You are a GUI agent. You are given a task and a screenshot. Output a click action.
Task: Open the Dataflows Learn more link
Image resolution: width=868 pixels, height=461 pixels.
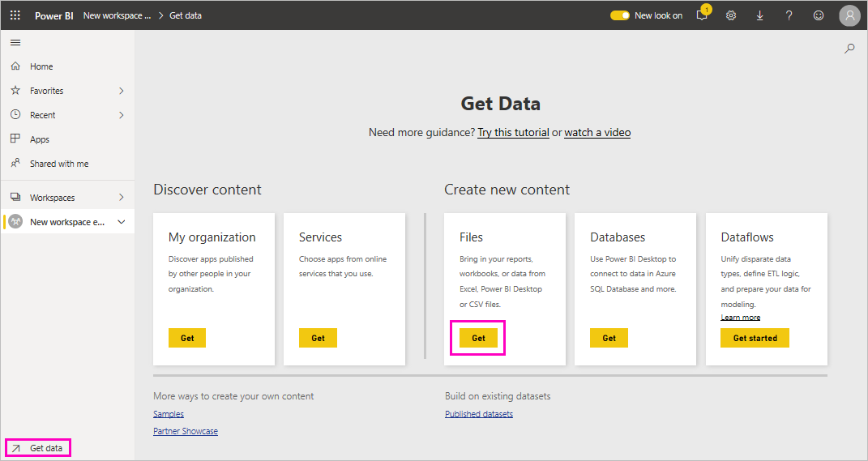coord(740,318)
